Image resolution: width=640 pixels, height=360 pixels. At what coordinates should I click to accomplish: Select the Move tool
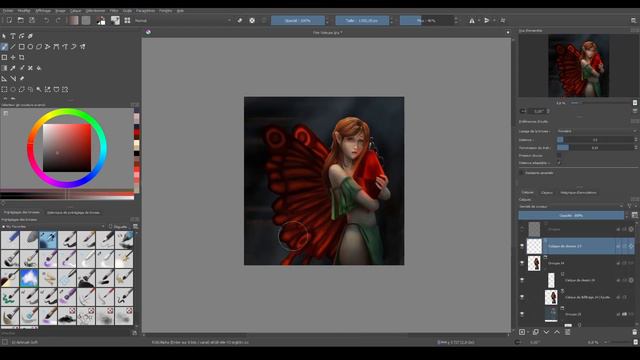pos(13,58)
